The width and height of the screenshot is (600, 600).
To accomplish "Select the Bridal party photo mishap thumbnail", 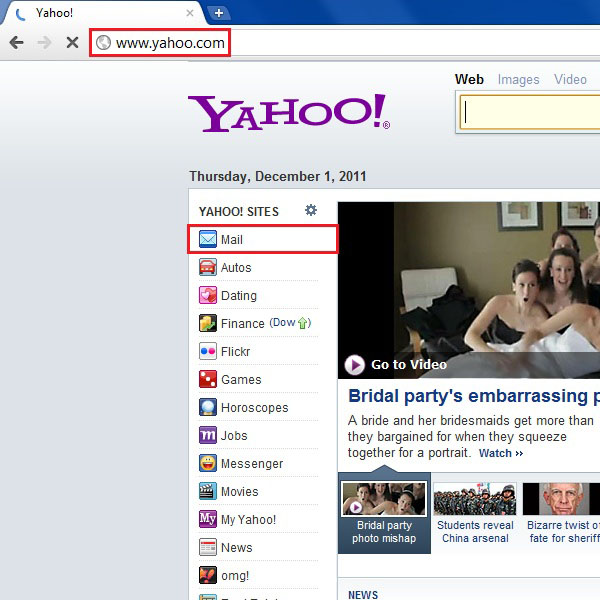I will point(384,498).
